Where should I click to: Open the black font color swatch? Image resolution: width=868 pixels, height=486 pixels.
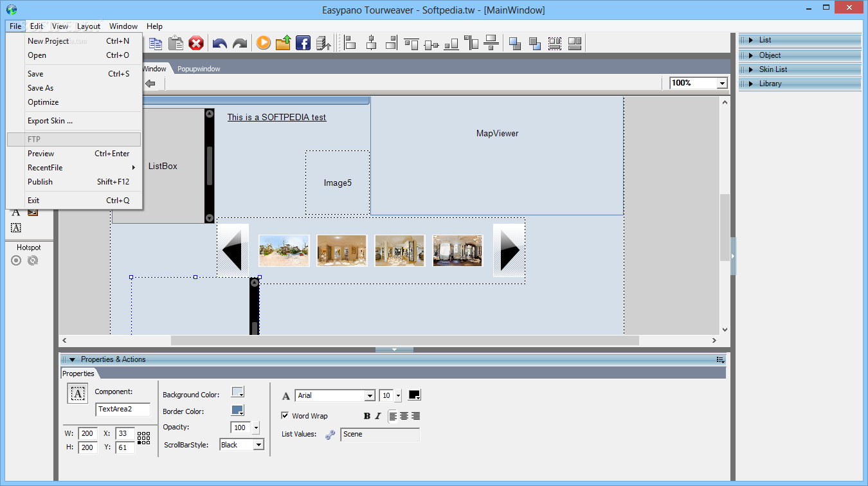pyautogui.click(x=415, y=395)
